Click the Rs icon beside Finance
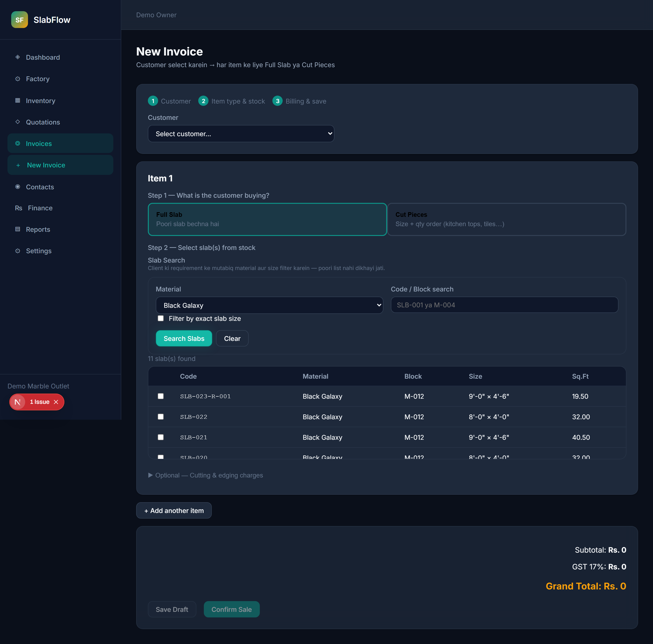Image resolution: width=653 pixels, height=644 pixels. click(19, 208)
